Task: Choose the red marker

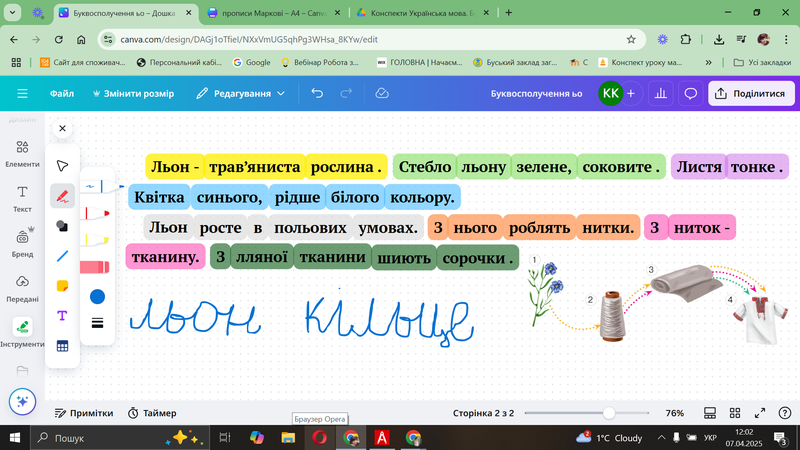Action: (96, 212)
